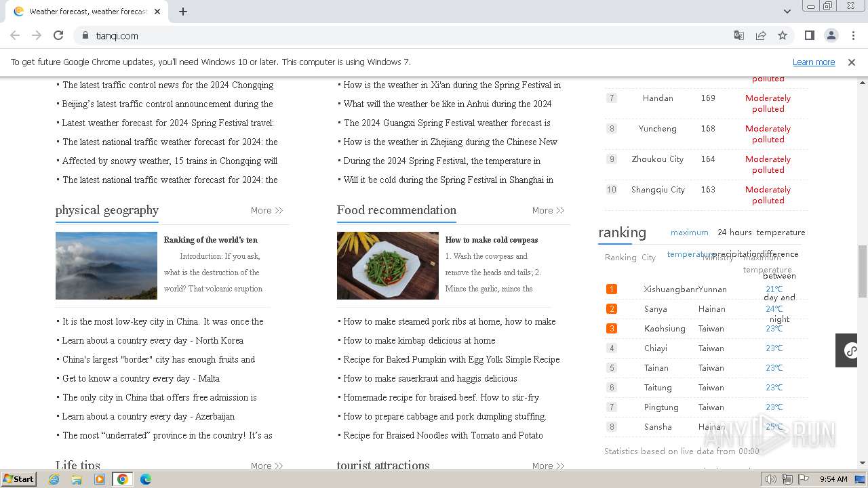Open Braised Noodles with Tomato and Potato
This screenshot has width=868, height=488.
tap(443, 436)
